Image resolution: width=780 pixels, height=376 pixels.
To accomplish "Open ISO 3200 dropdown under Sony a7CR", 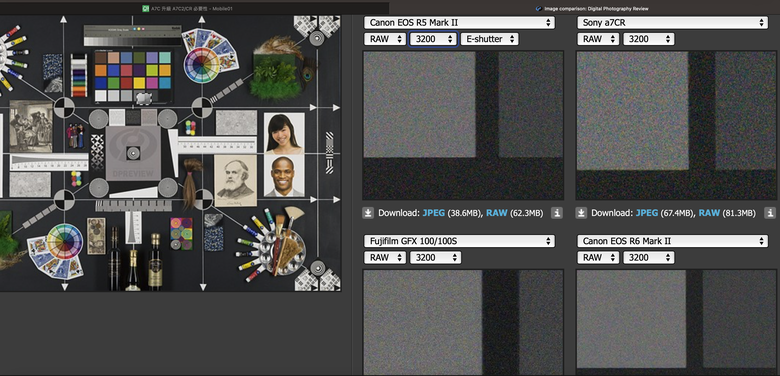I will 649,39.
